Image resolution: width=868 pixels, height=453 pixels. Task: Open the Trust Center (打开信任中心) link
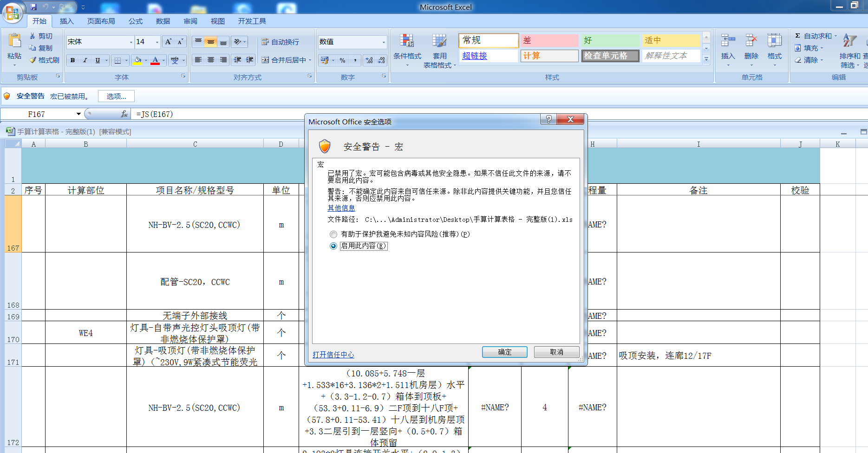coord(333,355)
